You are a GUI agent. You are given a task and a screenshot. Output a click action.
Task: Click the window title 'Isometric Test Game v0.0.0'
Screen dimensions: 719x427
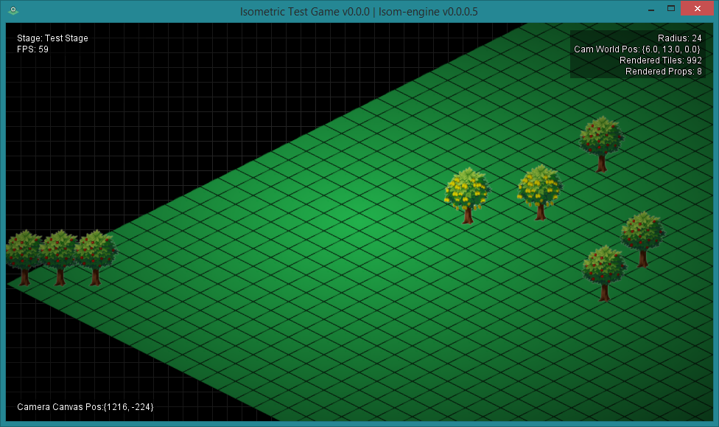(304, 11)
